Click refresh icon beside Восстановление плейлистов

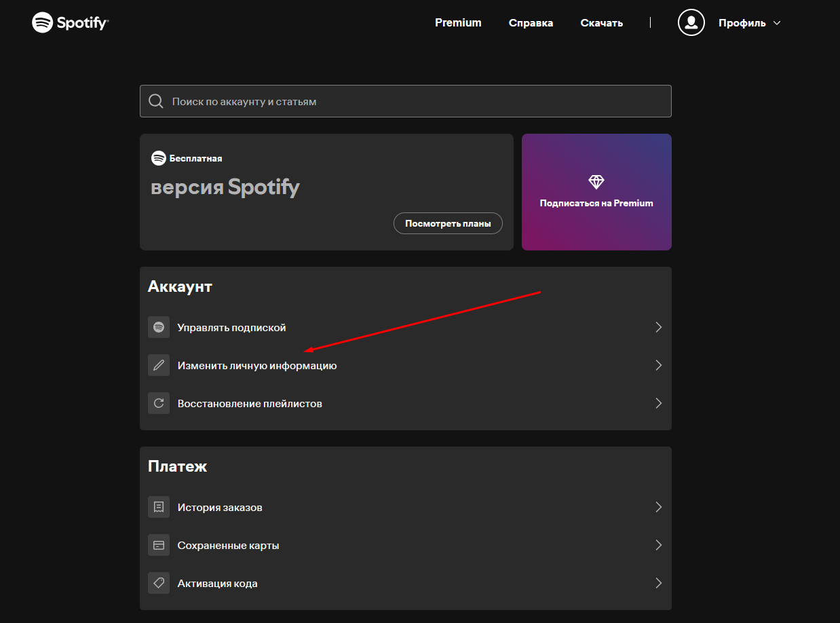159,403
